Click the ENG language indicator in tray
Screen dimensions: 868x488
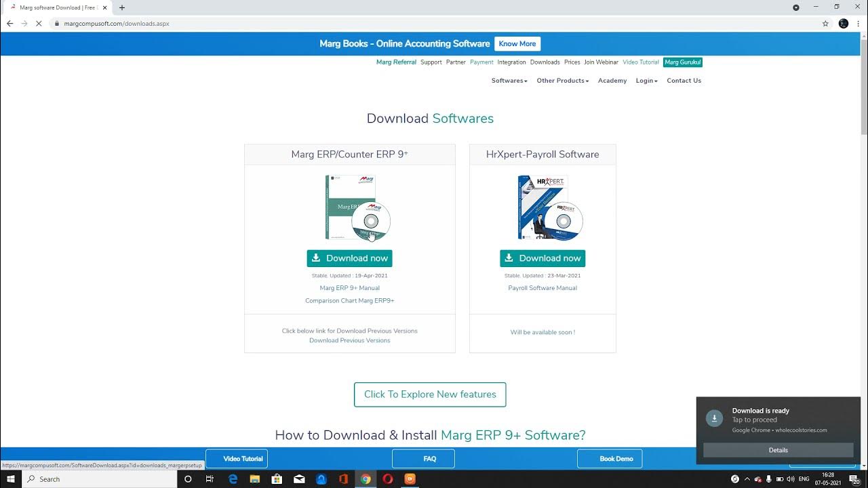click(804, 479)
